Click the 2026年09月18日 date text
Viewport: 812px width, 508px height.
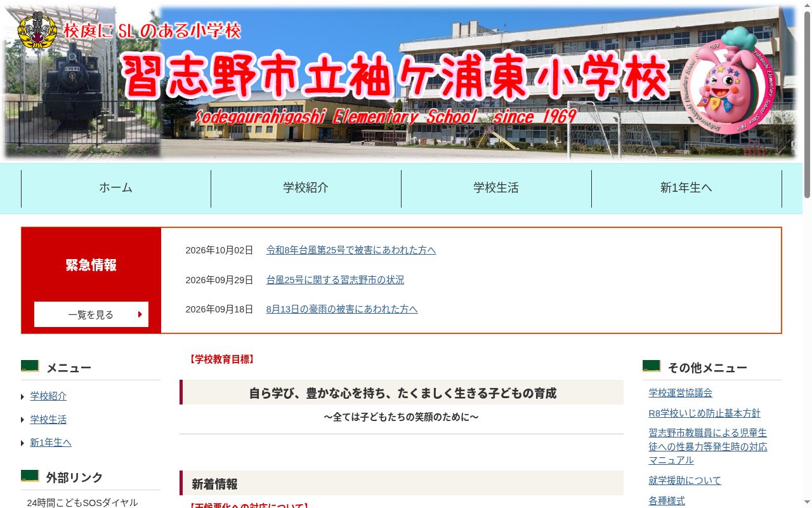point(219,309)
